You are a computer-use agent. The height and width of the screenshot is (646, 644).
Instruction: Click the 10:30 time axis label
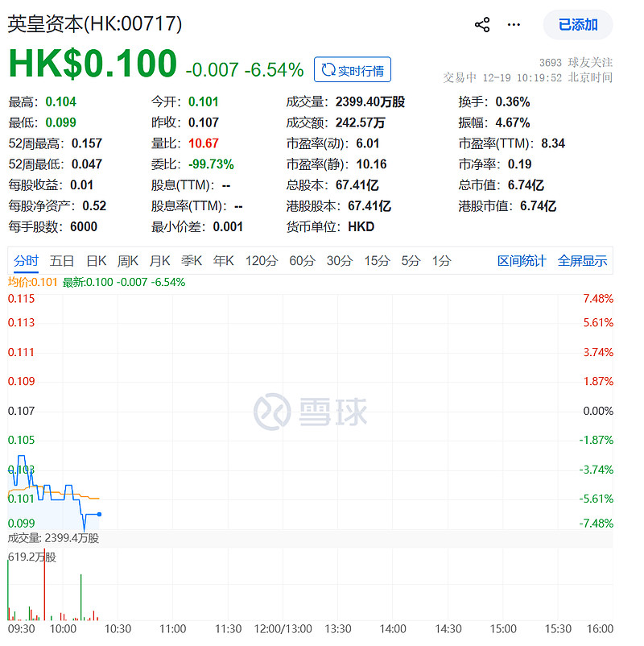pyautogui.click(x=118, y=629)
